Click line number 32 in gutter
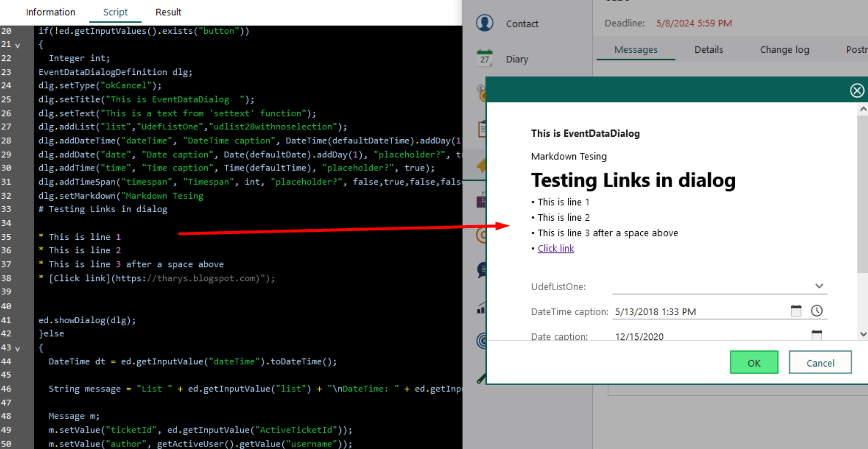The image size is (868, 449). pos(6,196)
